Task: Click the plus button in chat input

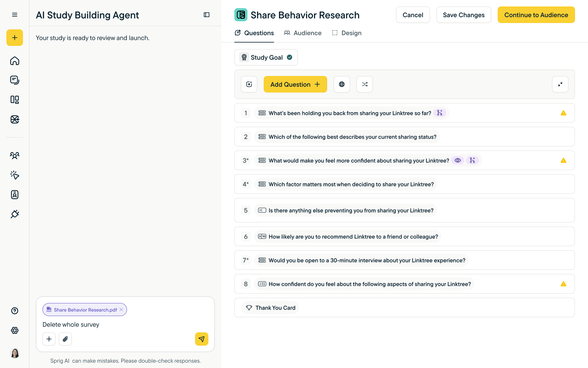Action: 49,339
